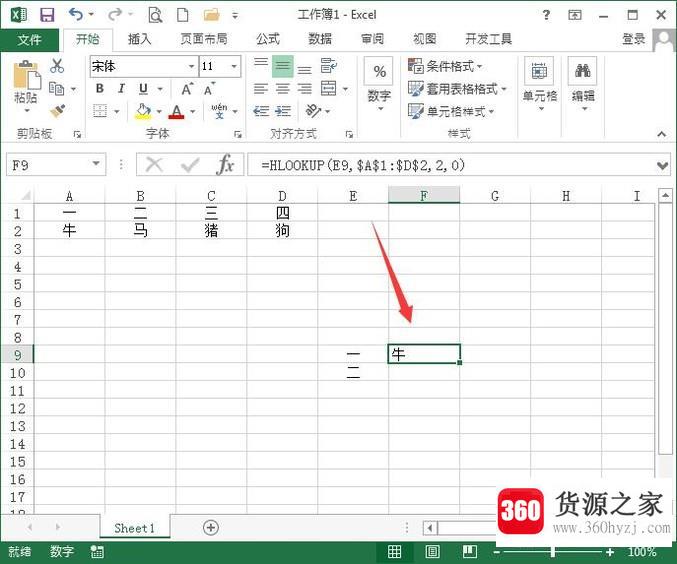Click the Open folder icon
Screen dimensions: 677x564
(x=211, y=15)
